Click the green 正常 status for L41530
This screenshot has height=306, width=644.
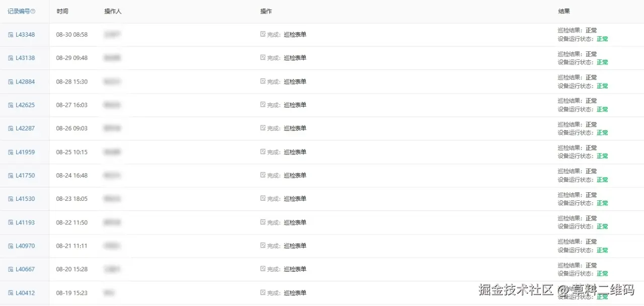(602, 203)
